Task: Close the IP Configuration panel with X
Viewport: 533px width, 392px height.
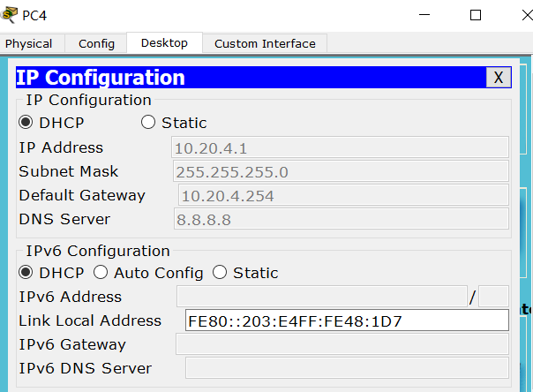Action: click(499, 78)
